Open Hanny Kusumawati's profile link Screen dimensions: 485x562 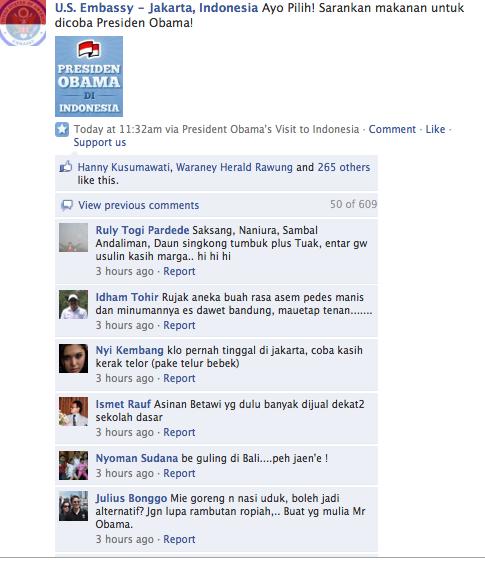(x=124, y=167)
